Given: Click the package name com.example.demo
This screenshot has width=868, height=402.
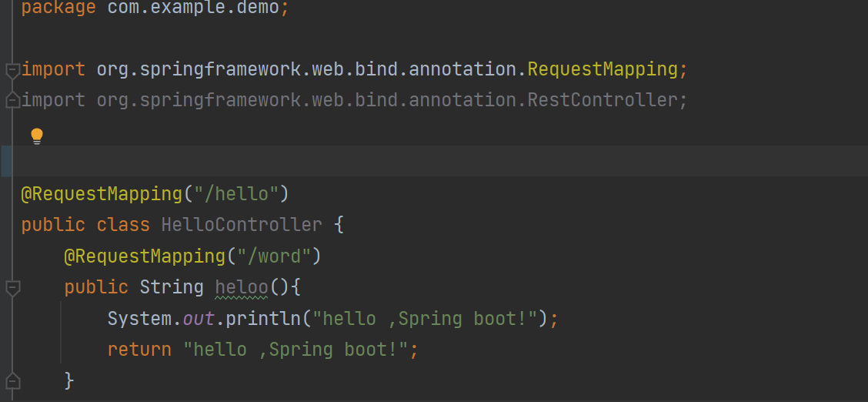Looking at the screenshot, I should [194, 8].
